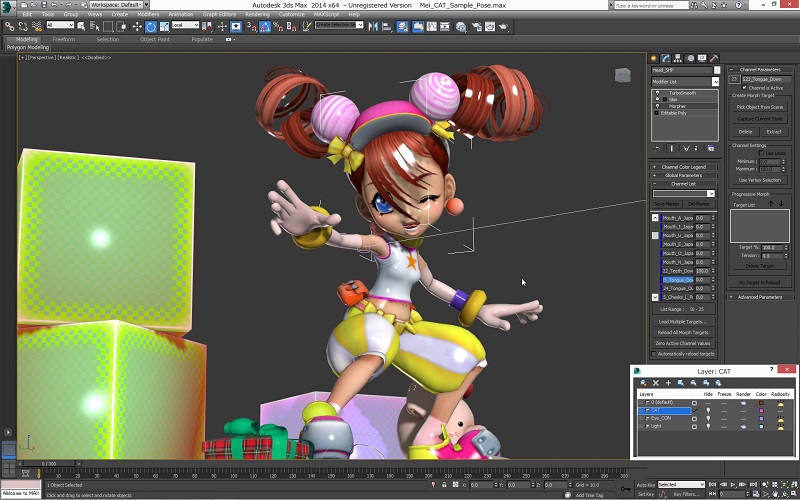Click Delete layer X icon in Layer dialog
Screen dimensions: 800x500
656,383
